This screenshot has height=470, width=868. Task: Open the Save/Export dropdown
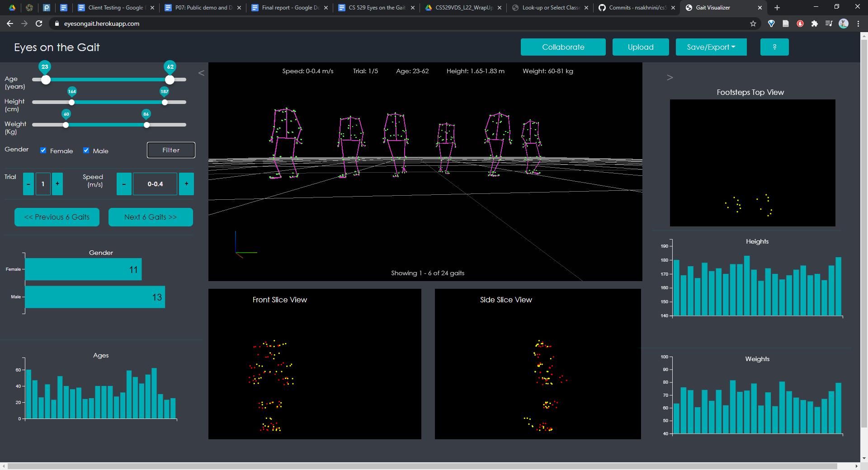point(711,47)
